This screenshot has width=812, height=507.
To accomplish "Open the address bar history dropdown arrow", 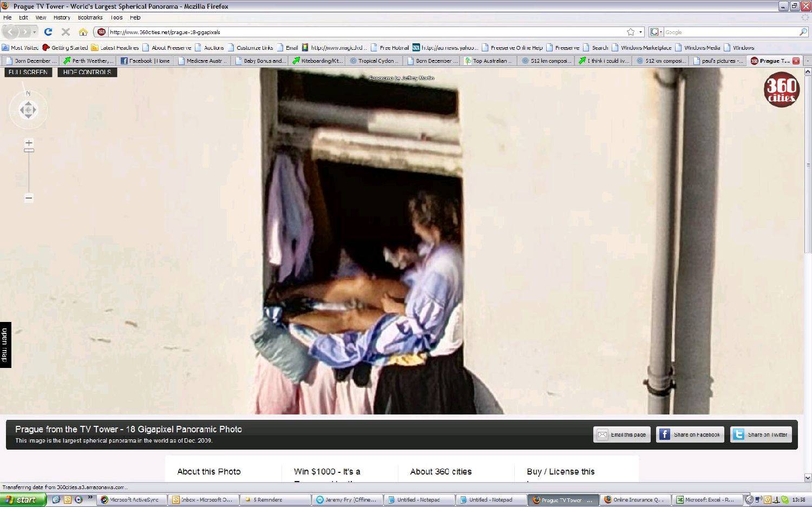I will coord(641,32).
